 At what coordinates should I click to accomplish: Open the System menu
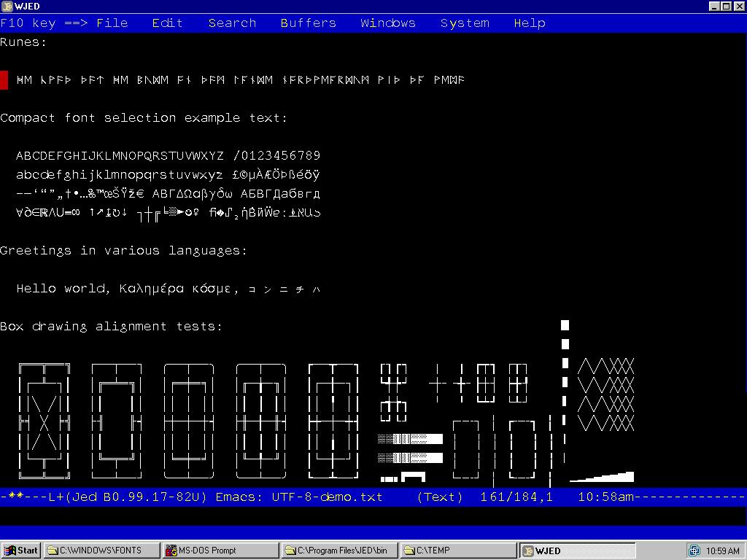465,23
